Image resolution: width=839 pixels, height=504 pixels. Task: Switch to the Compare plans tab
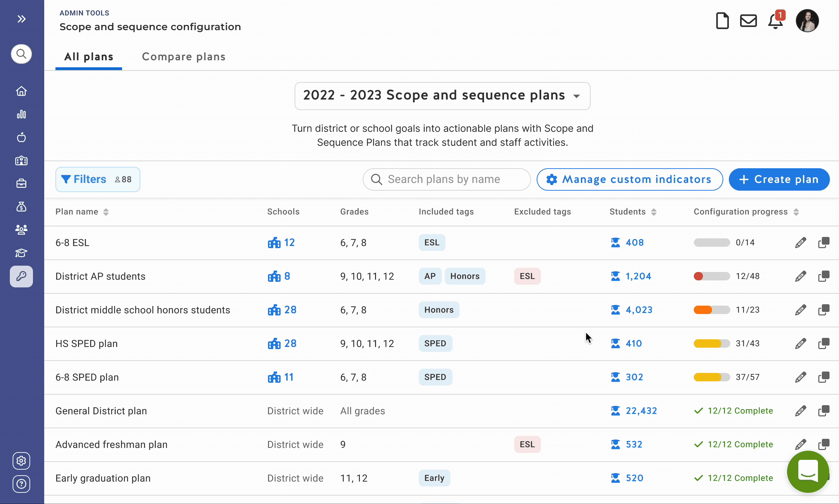pos(183,57)
